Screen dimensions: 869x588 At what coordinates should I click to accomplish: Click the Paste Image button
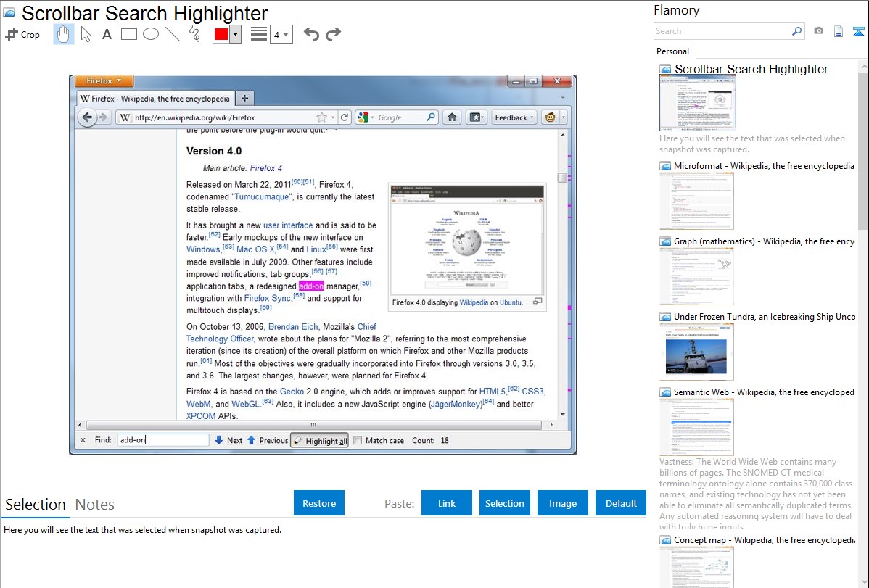tap(563, 503)
